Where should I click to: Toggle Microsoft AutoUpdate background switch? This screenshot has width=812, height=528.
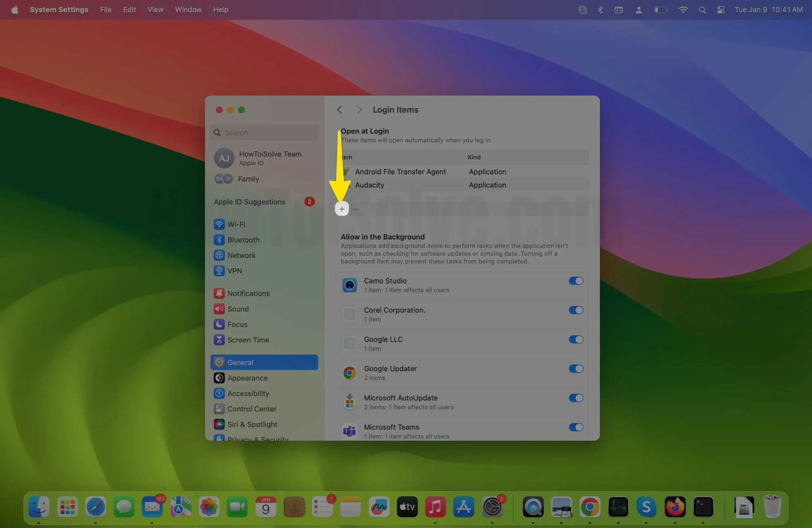click(576, 398)
